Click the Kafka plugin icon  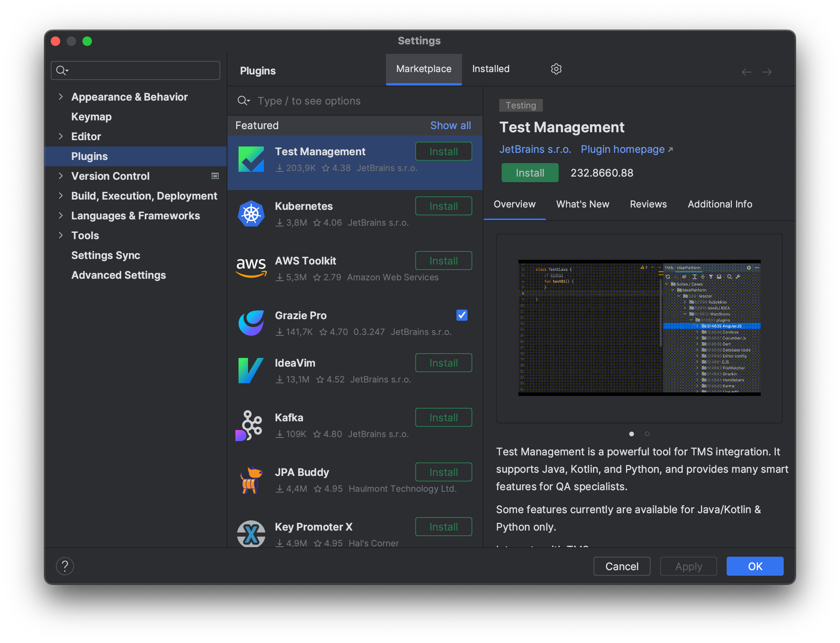click(250, 425)
